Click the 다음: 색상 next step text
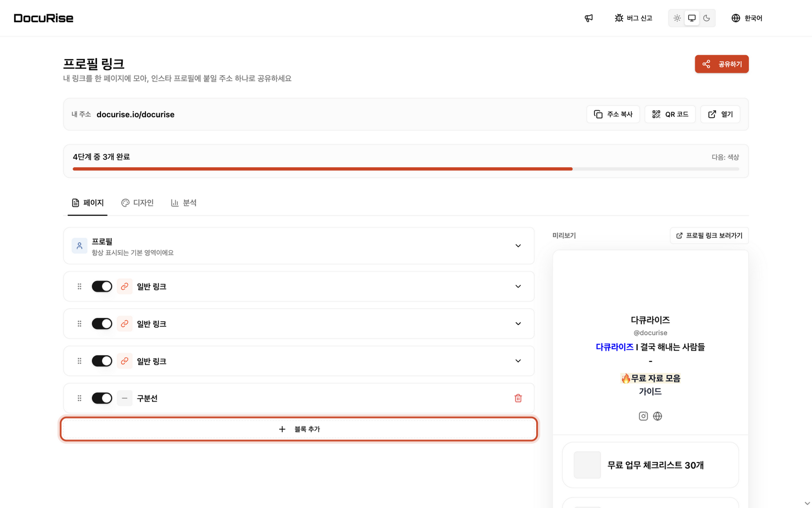This screenshot has height=508, width=812. (x=725, y=157)
